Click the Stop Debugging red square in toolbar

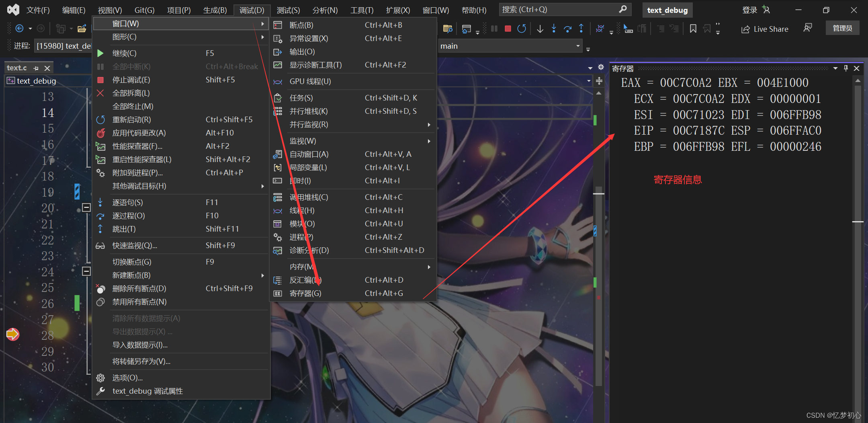click(508, 29)
